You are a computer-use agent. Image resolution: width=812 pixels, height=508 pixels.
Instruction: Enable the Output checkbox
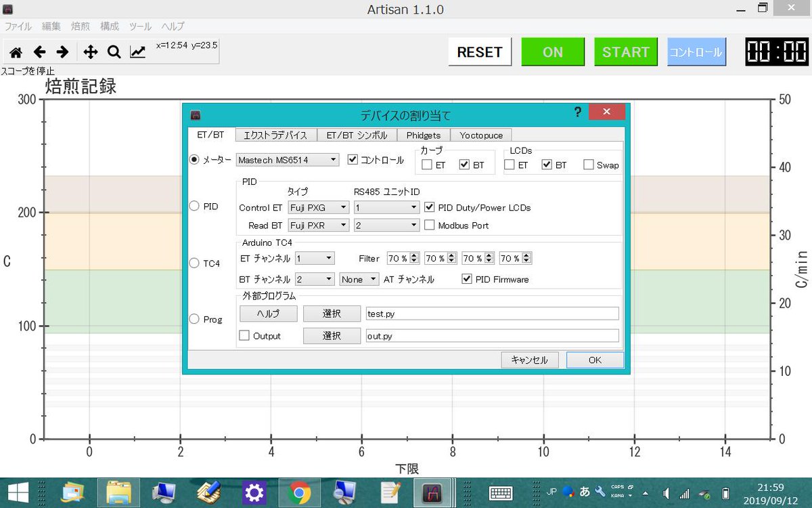pos(244,335)
